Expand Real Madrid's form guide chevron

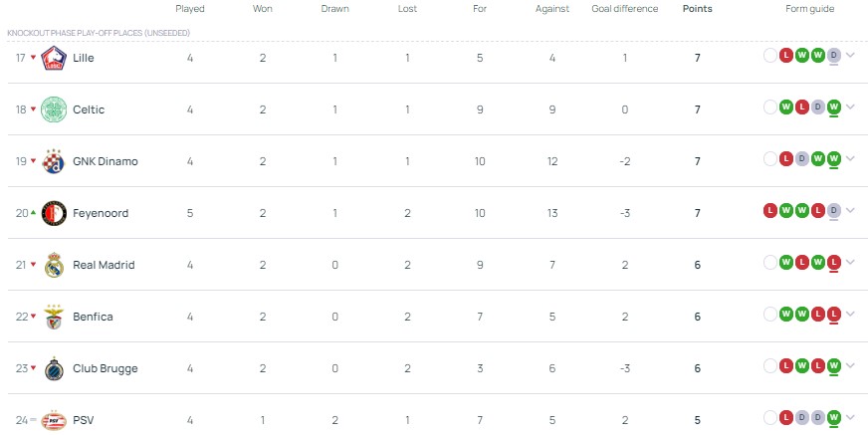pyautogui.click(x=850, y=263)
